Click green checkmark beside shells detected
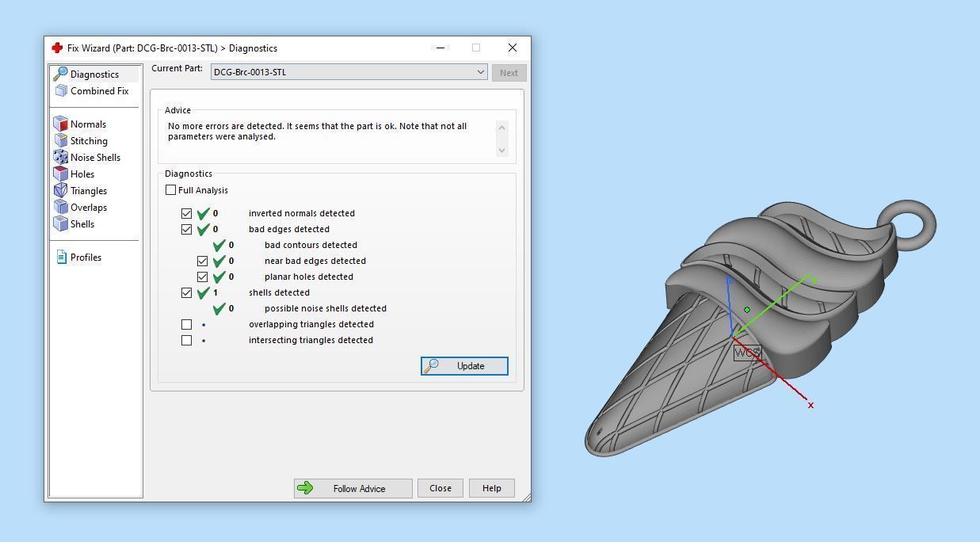This screenshot has height=542, width=980. pos(203,292)
